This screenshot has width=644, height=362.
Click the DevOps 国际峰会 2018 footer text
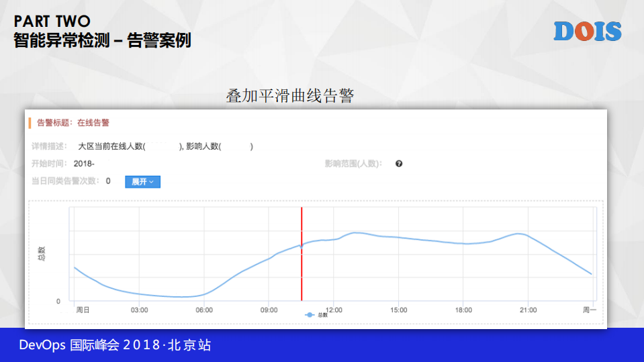click(115, 345)
